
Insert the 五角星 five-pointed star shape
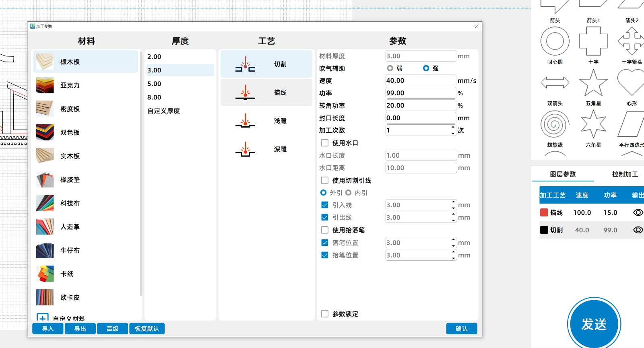(593, 83)
